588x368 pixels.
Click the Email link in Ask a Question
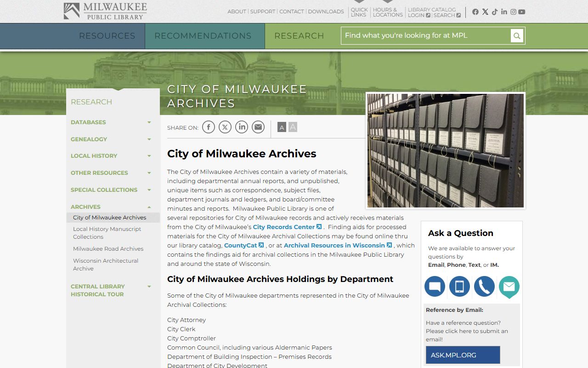point(436,265)
